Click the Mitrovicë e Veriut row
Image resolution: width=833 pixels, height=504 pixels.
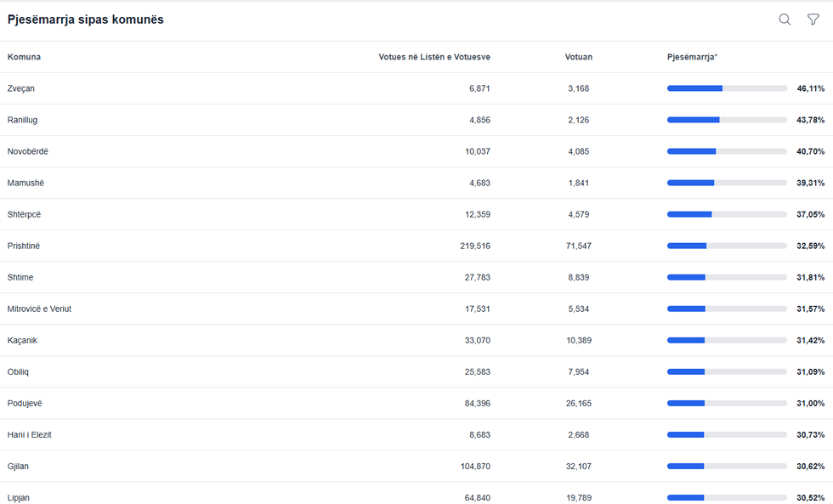[x=39, y=309]
